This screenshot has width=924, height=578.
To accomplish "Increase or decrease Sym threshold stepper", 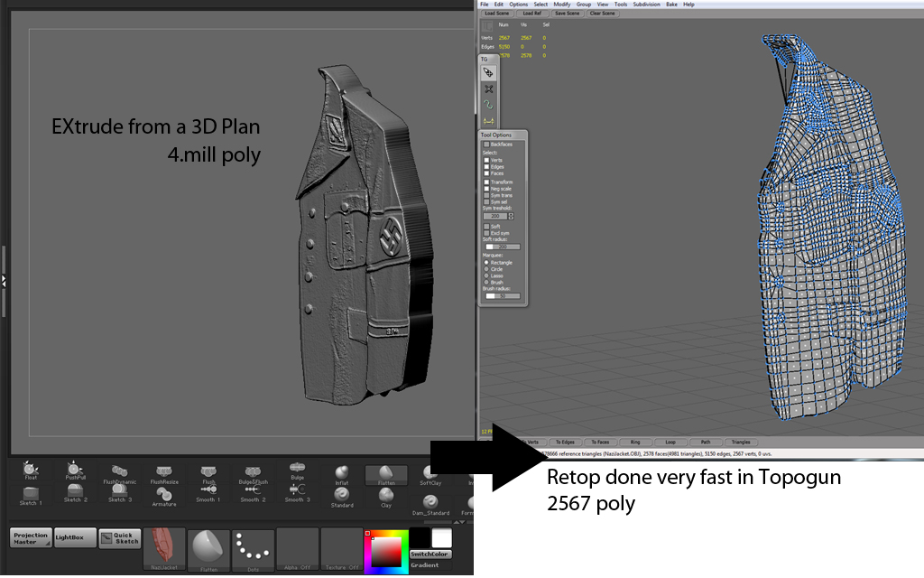I will [511, 216].
